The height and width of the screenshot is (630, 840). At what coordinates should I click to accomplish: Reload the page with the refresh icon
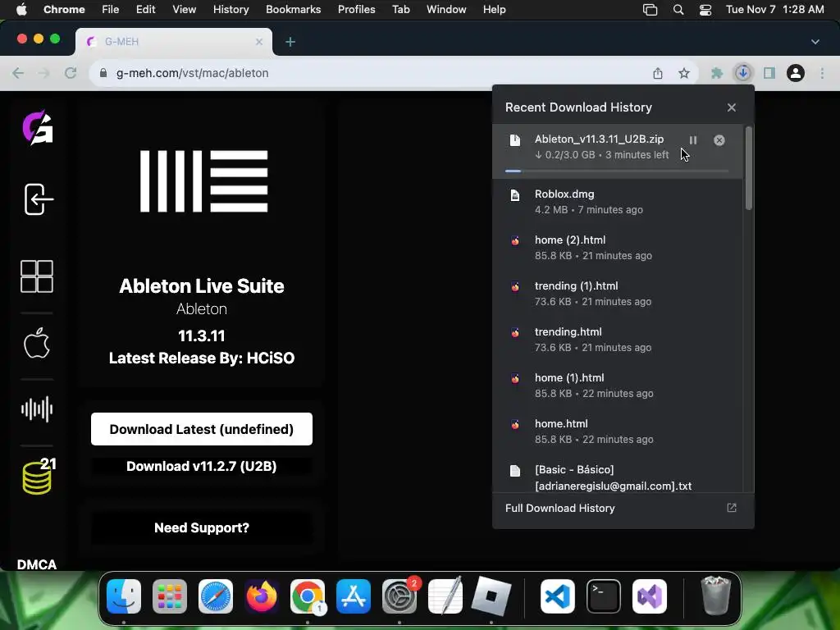(71, 73)
